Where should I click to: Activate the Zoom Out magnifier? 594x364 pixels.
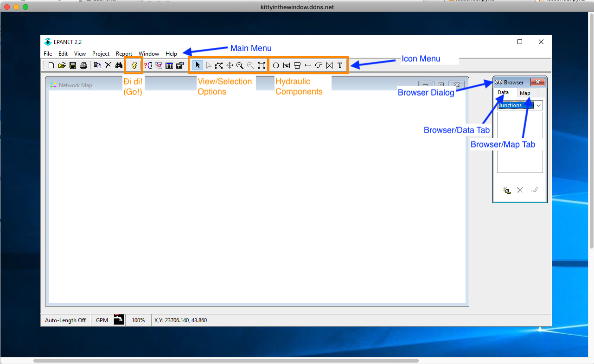click(x=250, y=65)
